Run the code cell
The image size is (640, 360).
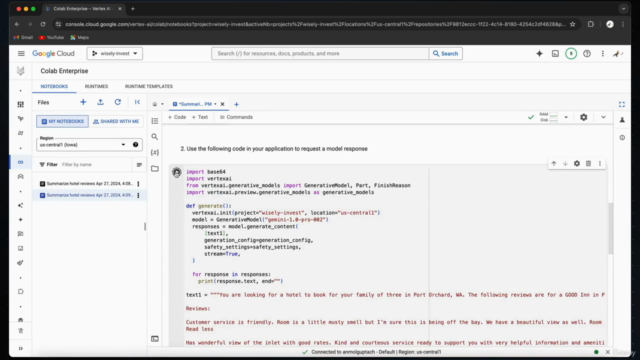pyautogui.click(x=177, y=172)
